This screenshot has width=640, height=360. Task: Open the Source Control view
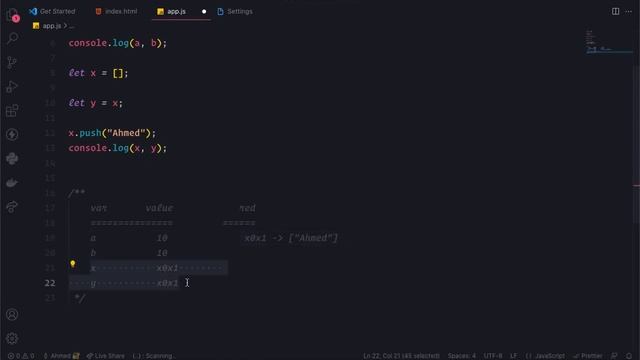click(x=12, y=62)
